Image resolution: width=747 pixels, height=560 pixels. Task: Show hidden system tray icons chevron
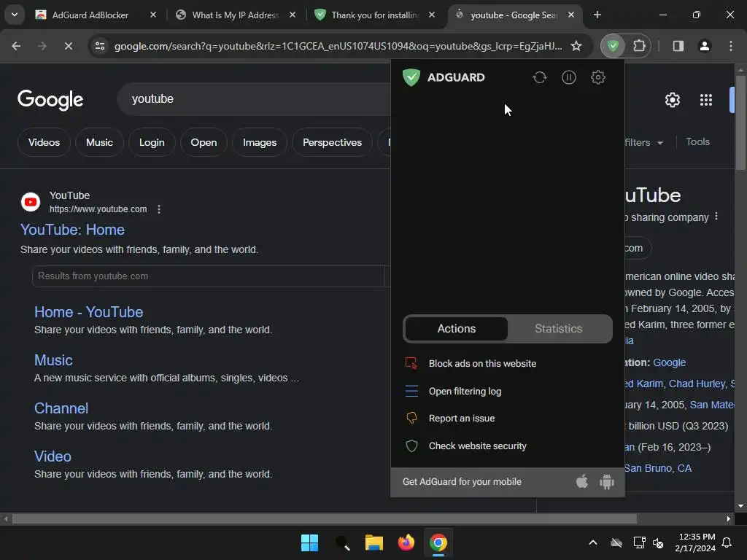click(x=592, y=542)
